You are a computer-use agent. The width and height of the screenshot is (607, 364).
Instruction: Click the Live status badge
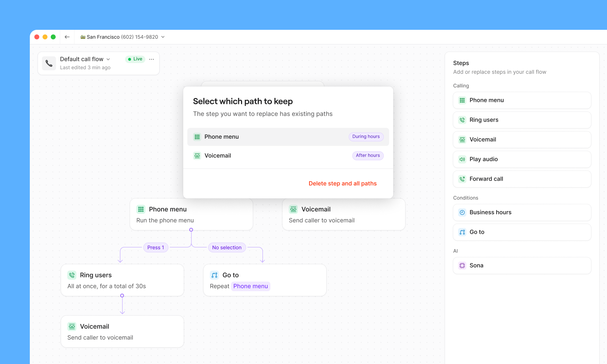(x=135, y=59)
